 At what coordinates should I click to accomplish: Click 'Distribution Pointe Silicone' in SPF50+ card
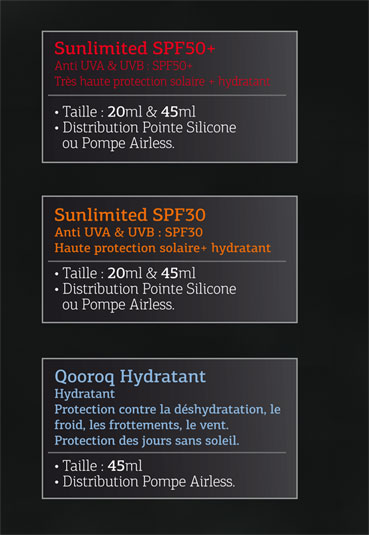145,128
